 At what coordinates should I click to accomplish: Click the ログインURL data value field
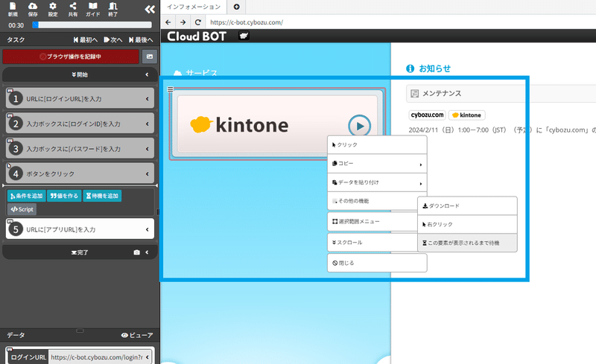pyautogui.click(x=97, y=357)
